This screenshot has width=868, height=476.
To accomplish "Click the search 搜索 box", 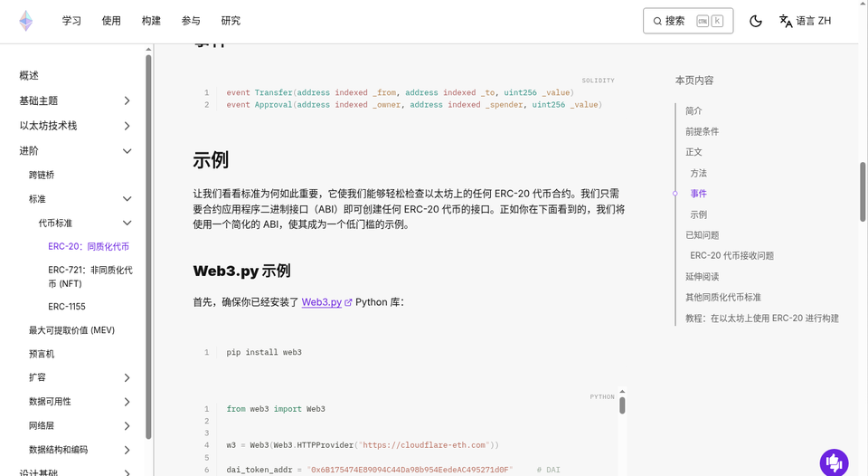I will click(x=688, y=21).
